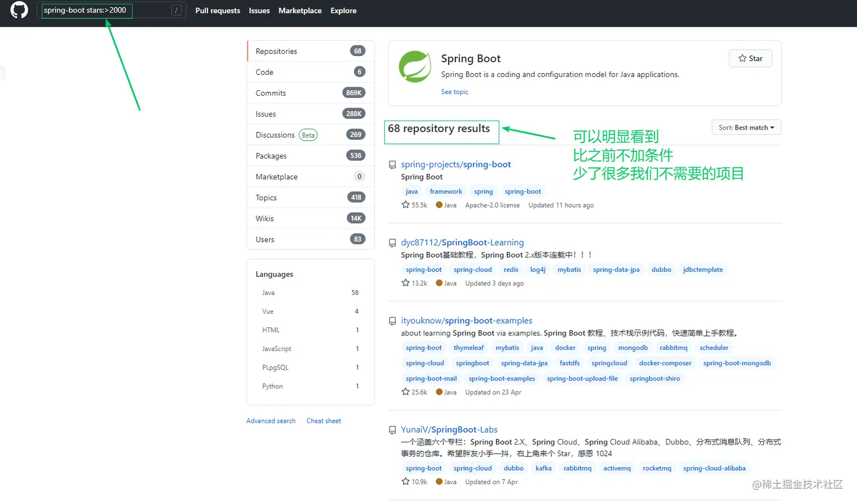Image resolution: width=857 pixels, height=504 pixels.
Task: Click the docker topic tag
Action: tap(565, 348)
